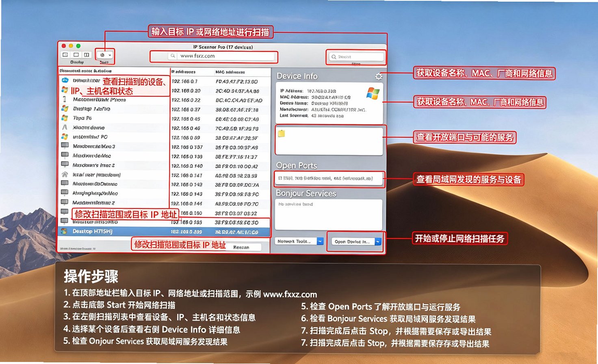This screenshot has width=598, height=364.
Task: Click Windows icon of 192.168.0.69 row
Action: tap(65, 137)
